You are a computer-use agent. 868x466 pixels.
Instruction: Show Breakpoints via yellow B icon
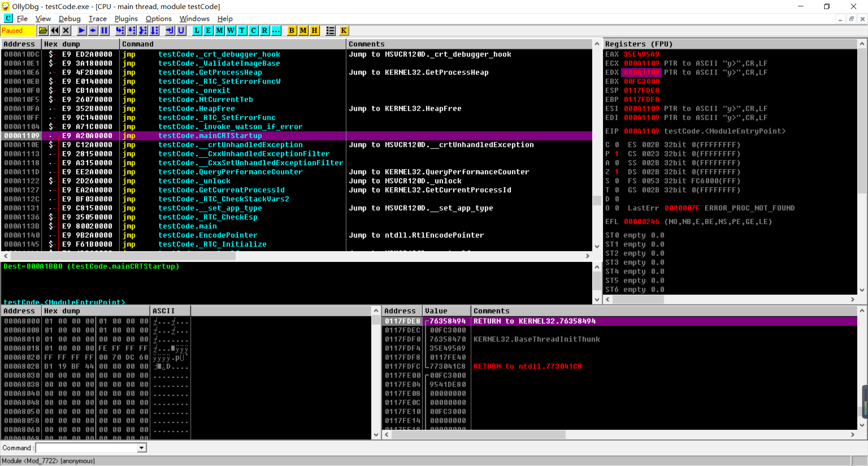tap(292, 31)
